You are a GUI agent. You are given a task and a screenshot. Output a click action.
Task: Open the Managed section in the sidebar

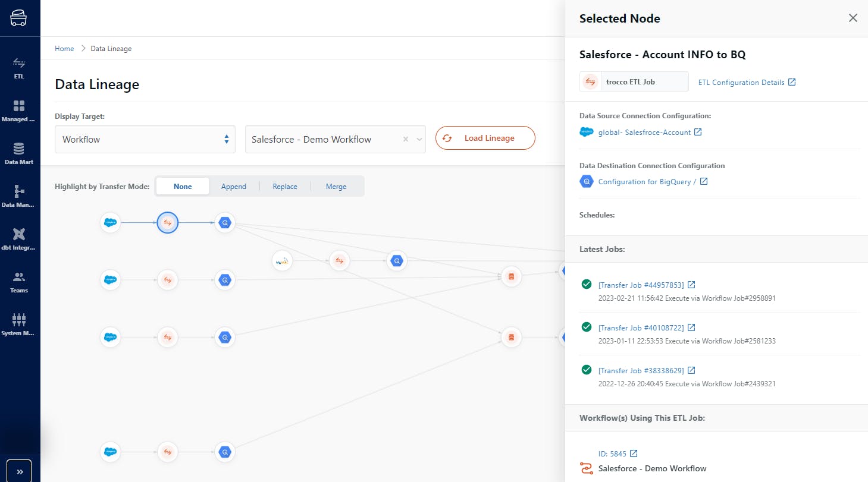[19, 111]
